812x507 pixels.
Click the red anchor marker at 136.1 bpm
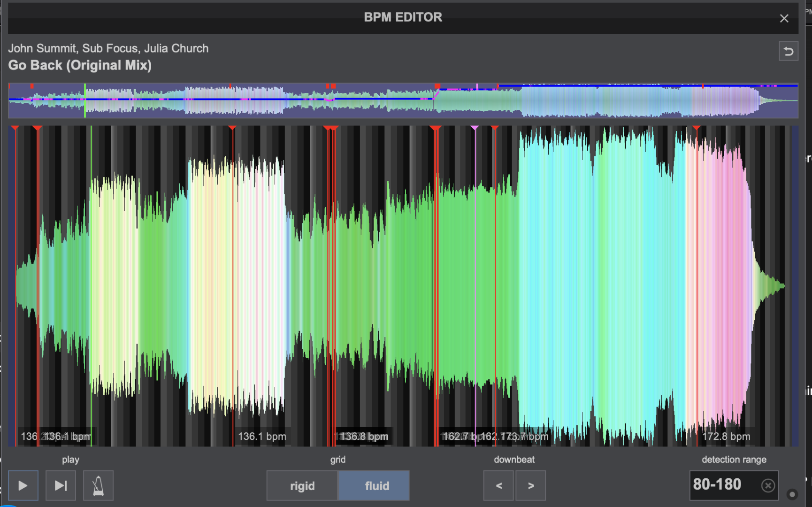232,128
